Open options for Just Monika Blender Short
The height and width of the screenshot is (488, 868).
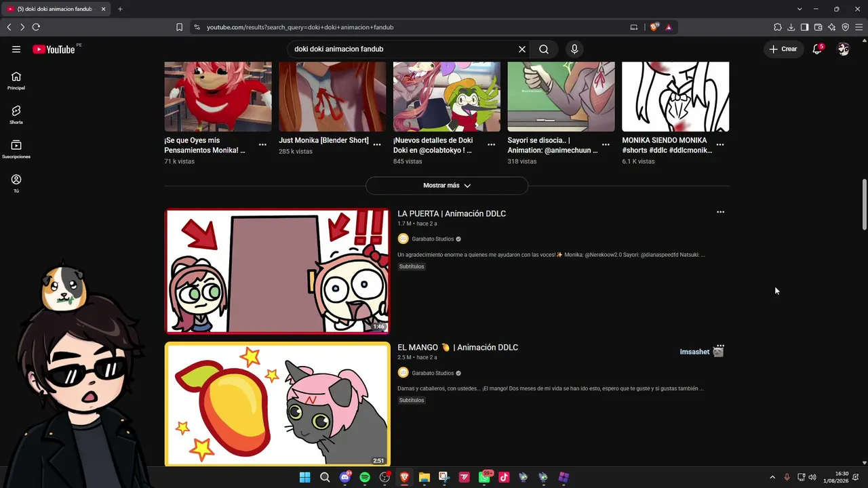[x=377, y=144]
